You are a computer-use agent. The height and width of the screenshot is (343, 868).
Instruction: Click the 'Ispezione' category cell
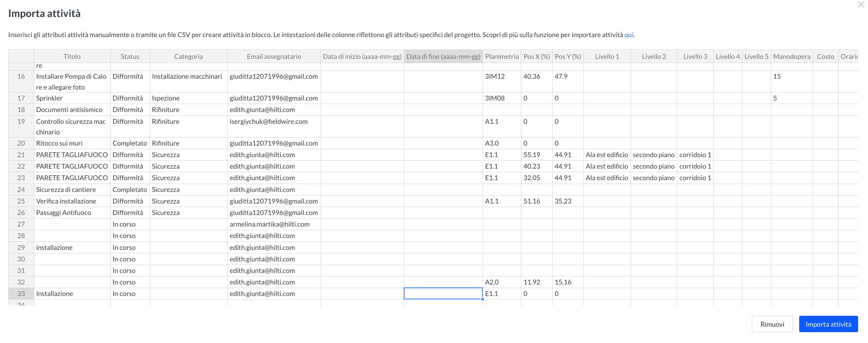tap(188, 98)
